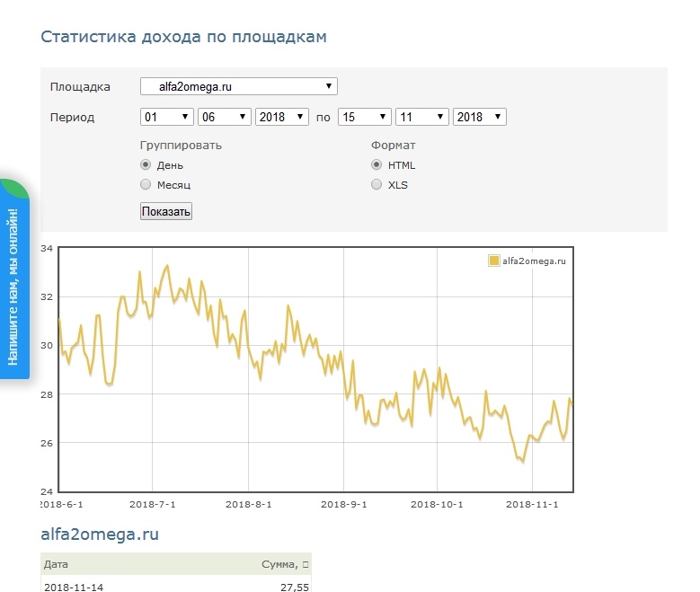Screen dimensions: 700x592
Task: Click the Период label
Action: pyautogui.click(x=72, y=118)
